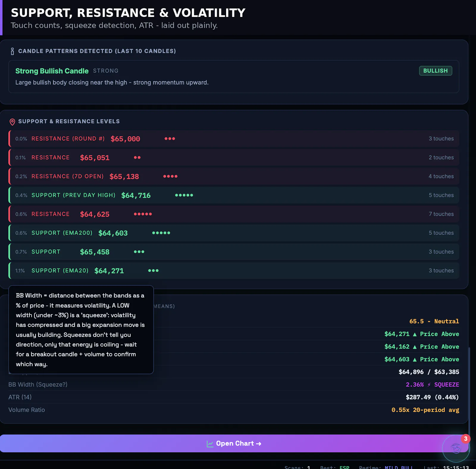The height and width of the screenshot is (469, 476).
Task: Click the MILD BULL regime status
Action: [x=399, y=467]
